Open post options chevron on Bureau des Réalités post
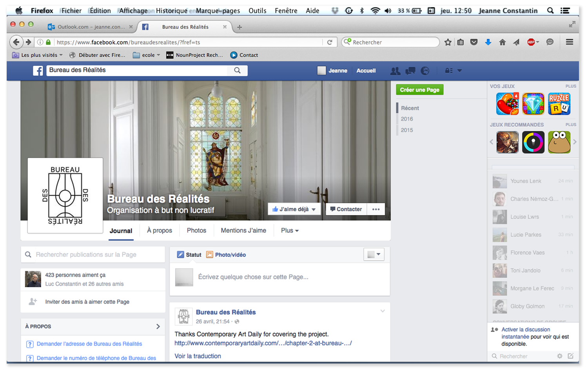 pyautogui.click(x=383, y=311)
